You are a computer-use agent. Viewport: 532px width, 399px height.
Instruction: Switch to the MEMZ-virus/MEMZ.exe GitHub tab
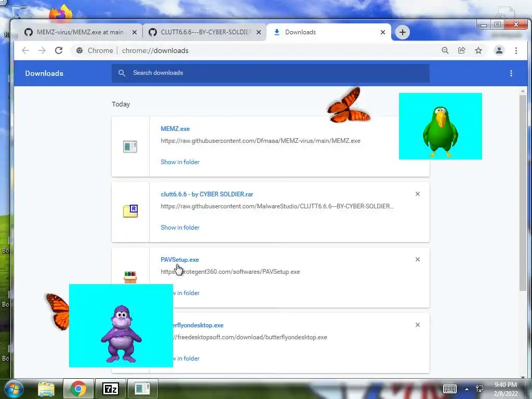(79, 32)
